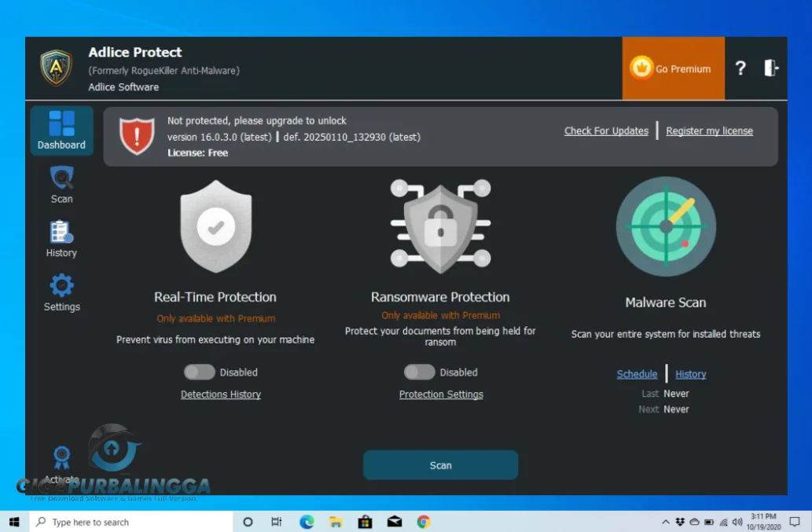The image size is (812, 532).
Task: Open the Mail app from the taskbar
Action: (395, 522)
